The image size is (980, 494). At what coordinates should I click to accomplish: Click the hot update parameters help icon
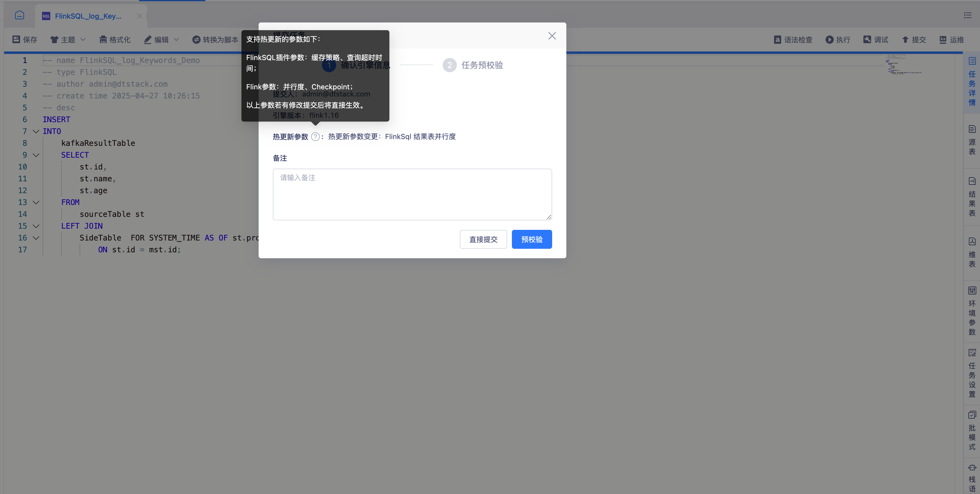coord(315,137)
